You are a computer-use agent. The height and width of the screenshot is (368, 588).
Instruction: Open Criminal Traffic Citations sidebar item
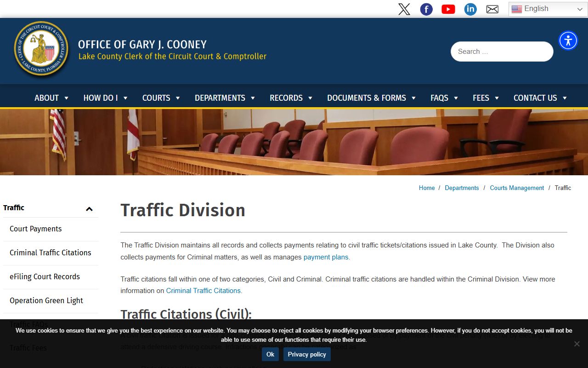pyautogui.click(x=51, y=253)
